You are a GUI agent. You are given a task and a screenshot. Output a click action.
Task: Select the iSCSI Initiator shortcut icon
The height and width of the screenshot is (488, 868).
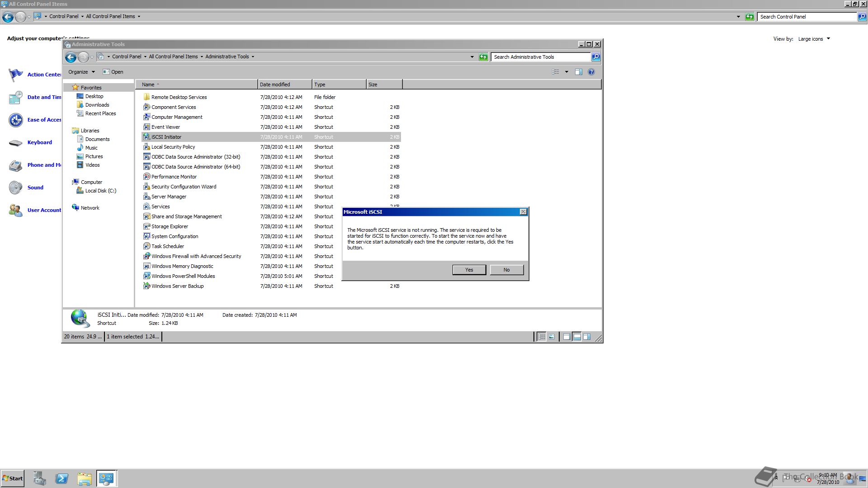pyautogui.click(x=146, y=137)
